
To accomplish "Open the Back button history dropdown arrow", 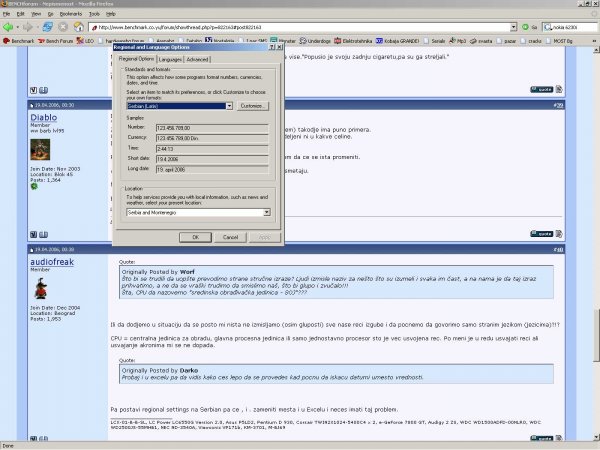I will click(x=18, y=27).
